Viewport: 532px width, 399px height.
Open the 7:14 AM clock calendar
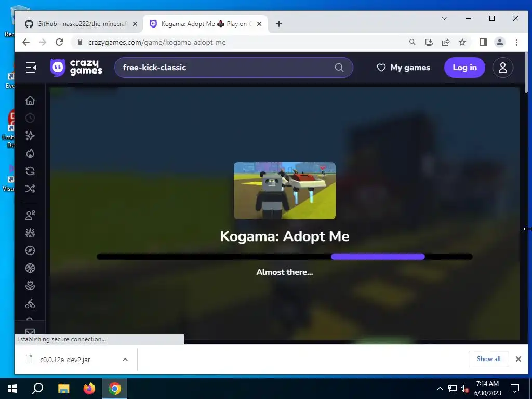coord(487,389)
